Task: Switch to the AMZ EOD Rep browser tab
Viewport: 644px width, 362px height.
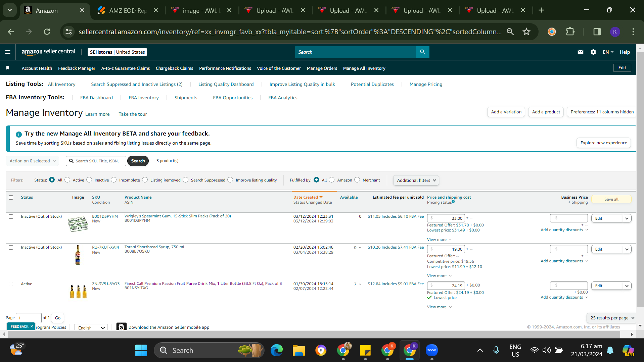Action: (128, 10)
